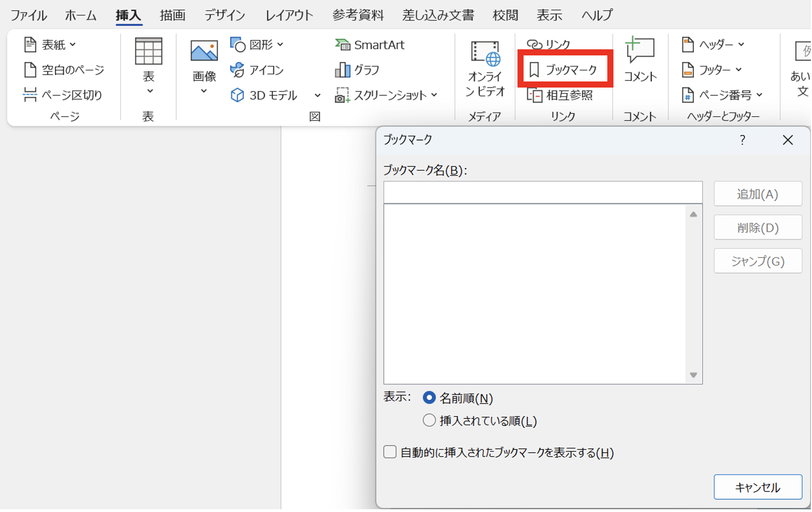Expand the ページ番号 (Page Number) dropdown
Screen dimensions: 812x512
tap(722, 95)
